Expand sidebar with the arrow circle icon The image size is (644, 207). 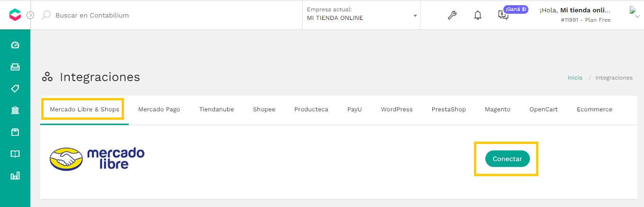30,15
